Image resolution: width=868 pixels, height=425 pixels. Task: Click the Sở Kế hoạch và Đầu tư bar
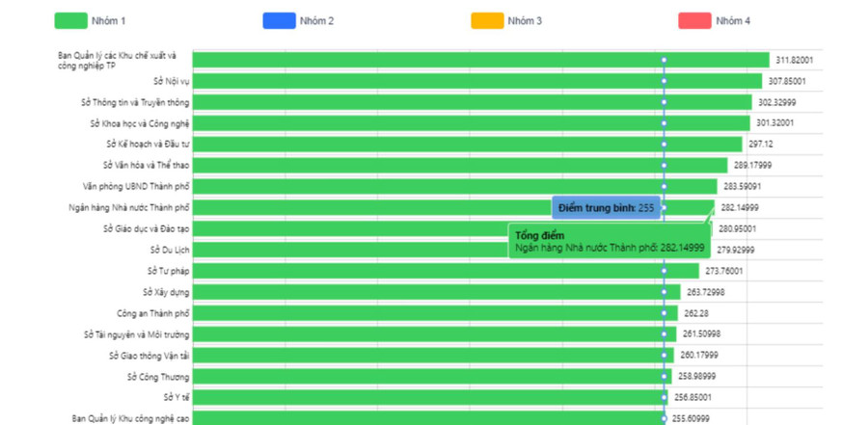coord(467,144)
